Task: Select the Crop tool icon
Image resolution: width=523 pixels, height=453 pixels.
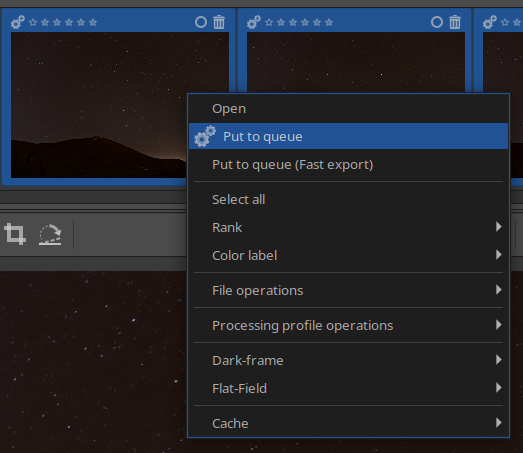Action: pyautogui.click(x=15, y=234)
